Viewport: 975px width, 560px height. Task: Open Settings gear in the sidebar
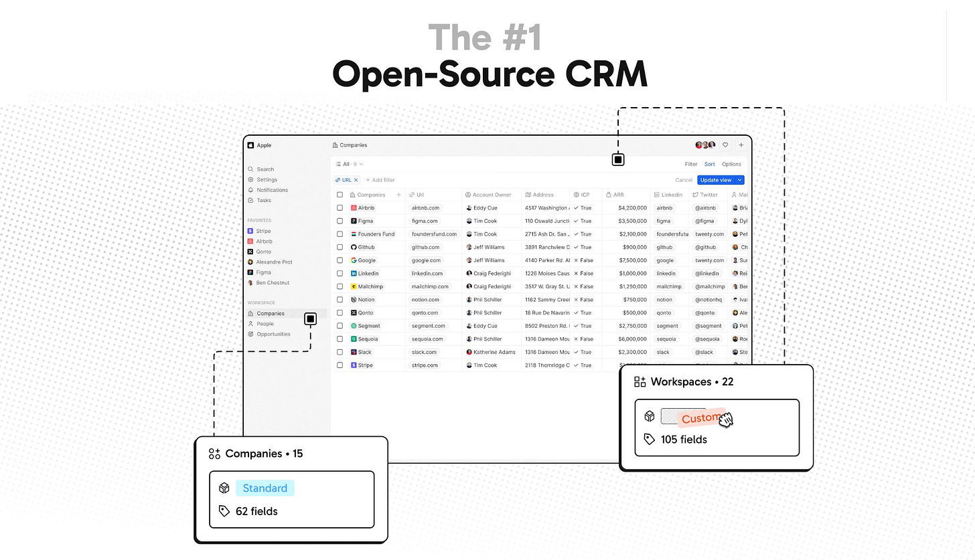262,179
